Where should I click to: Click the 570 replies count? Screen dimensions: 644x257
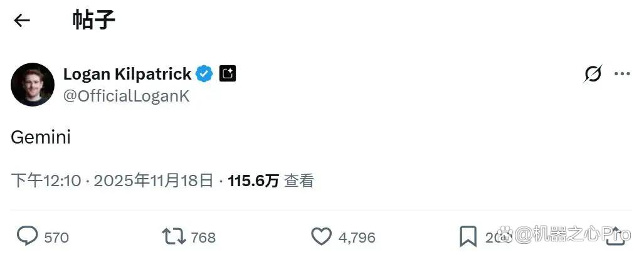[56, 238]
